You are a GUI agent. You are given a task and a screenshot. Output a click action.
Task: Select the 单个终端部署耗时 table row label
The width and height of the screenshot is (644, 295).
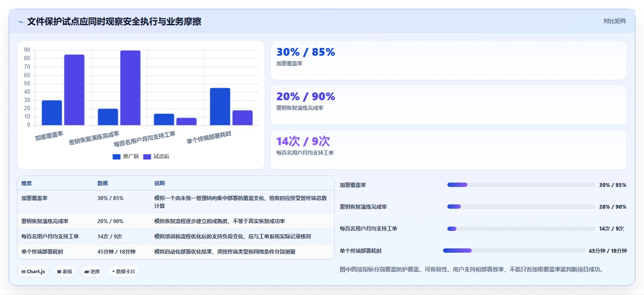coord(42,252)
